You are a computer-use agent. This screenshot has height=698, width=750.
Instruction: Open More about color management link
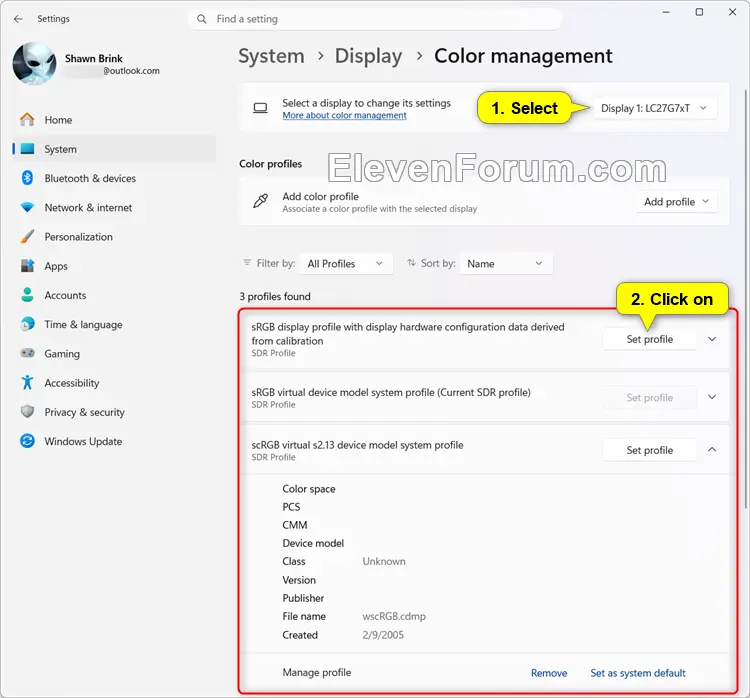point(344,115)
